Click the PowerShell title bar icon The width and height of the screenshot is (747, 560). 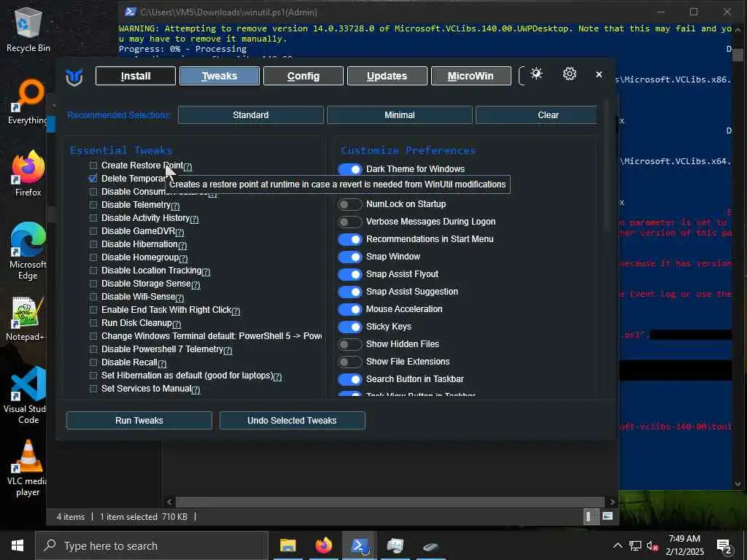(131, 12)
